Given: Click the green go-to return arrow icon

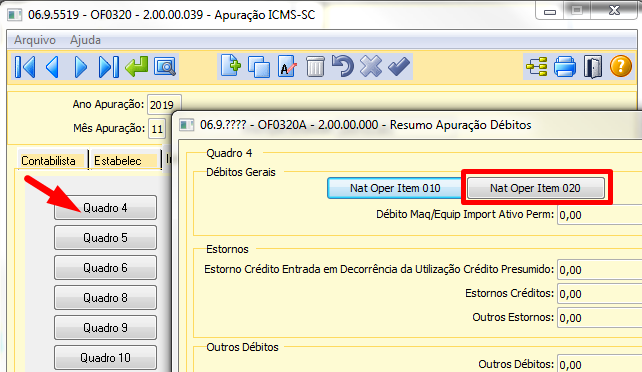Looking at the screenshot, I should pos(137,66).
